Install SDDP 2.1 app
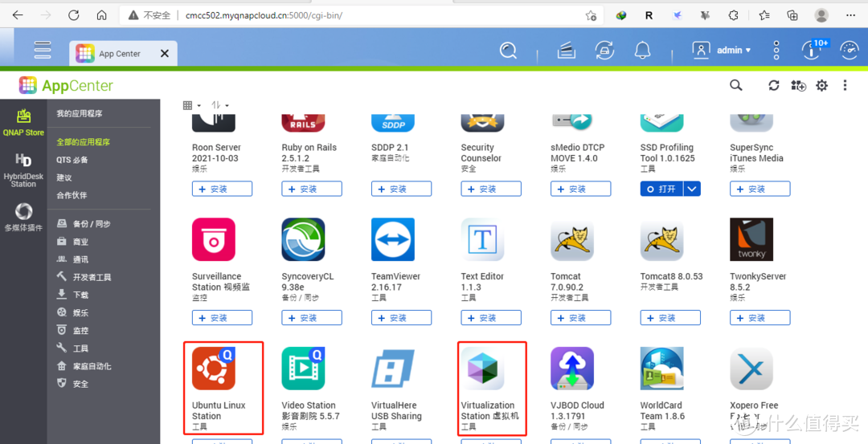The width and height of the screenshot is (868, 444). tap(401, 189)
